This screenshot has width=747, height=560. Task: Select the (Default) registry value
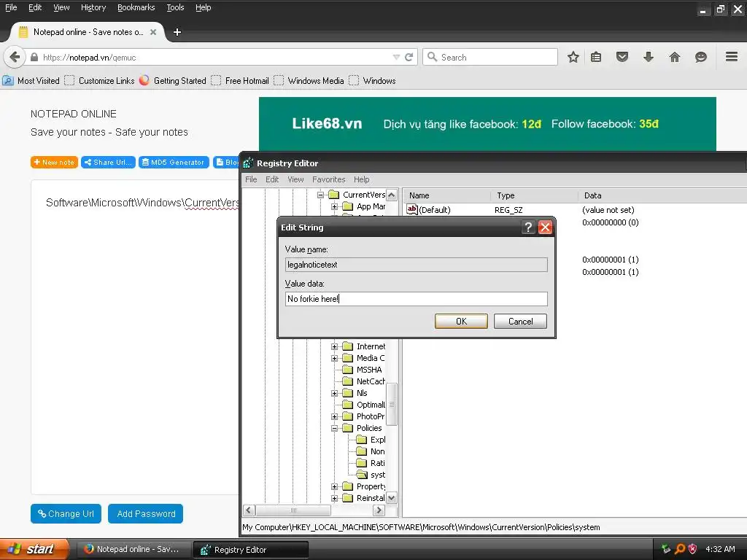pos(429,210)
